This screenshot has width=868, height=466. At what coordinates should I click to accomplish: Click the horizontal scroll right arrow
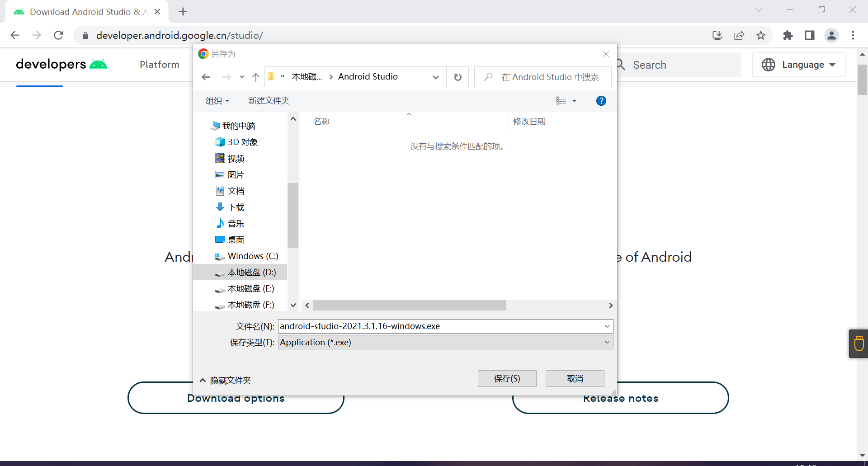coord(611,306)
